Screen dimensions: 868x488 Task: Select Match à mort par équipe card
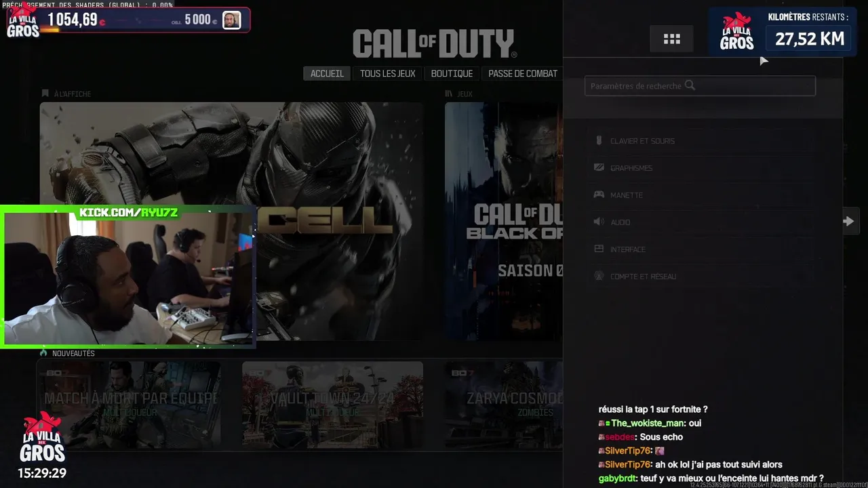(x=128, y=405)
